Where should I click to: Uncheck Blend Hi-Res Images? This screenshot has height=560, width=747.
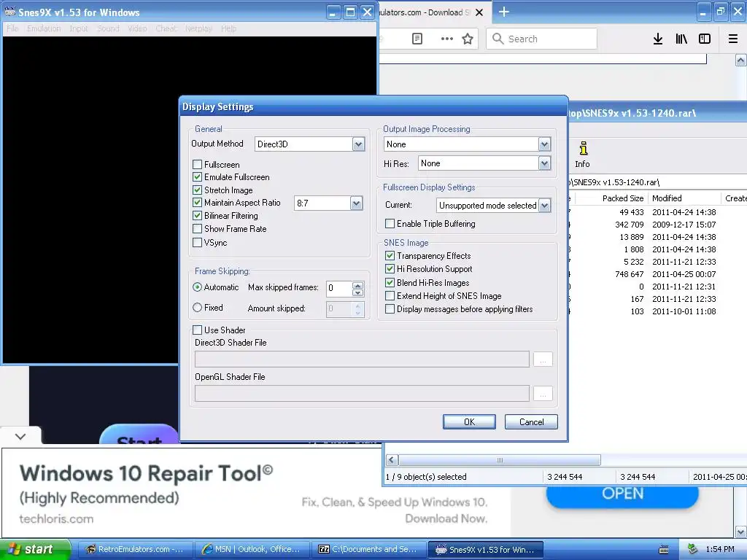pyautogui.click(x=390, y=282)
